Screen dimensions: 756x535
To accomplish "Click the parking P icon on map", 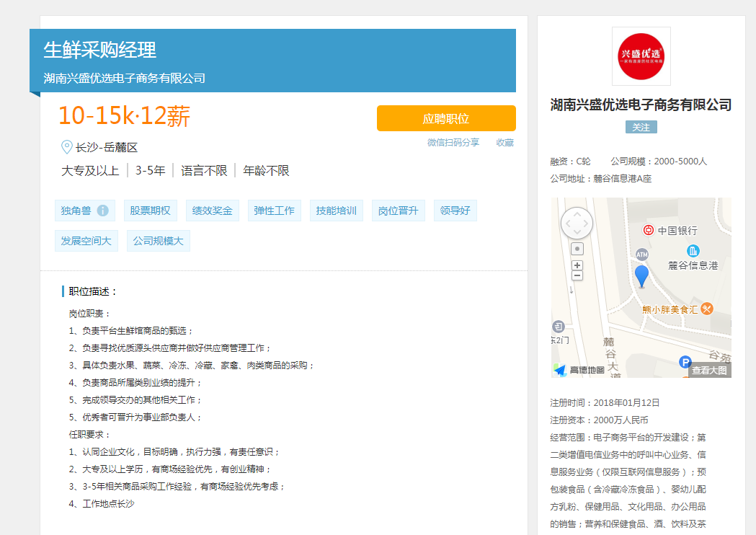I will click(685, 361).
